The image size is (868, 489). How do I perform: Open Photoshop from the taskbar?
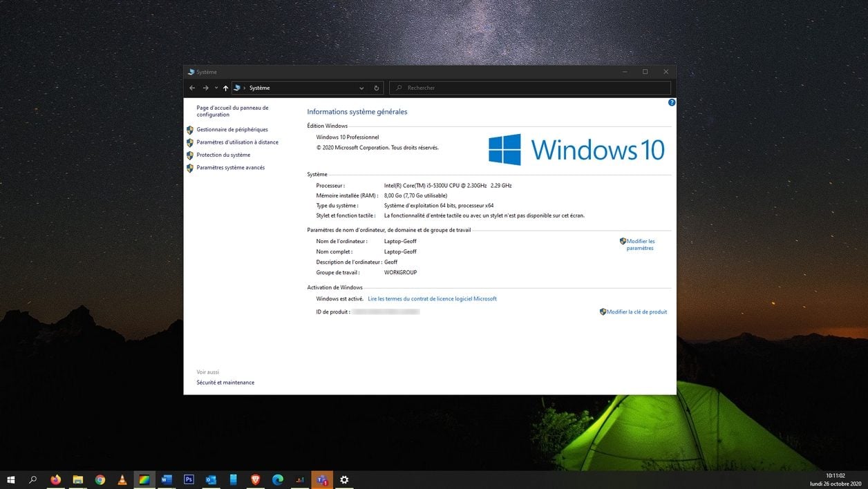(189, 479)
